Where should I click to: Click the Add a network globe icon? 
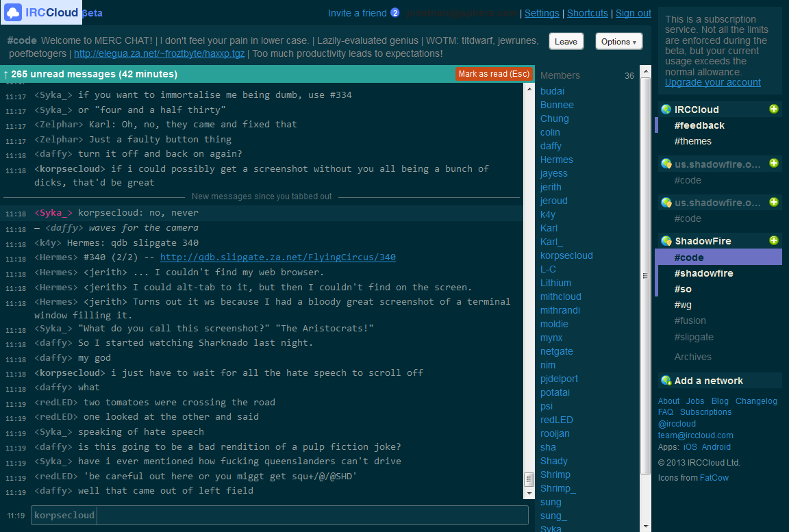(665, 380)
